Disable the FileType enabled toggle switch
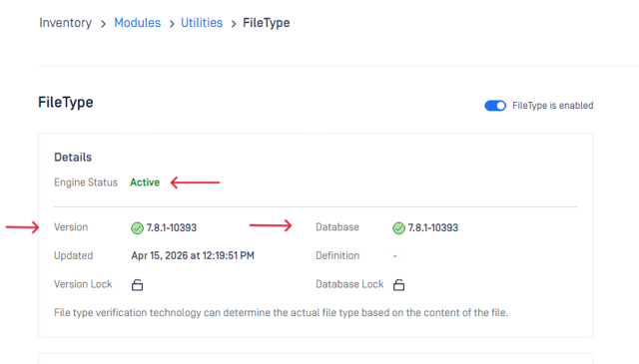This screenshot has height=364, width=639. pos(495,106)
